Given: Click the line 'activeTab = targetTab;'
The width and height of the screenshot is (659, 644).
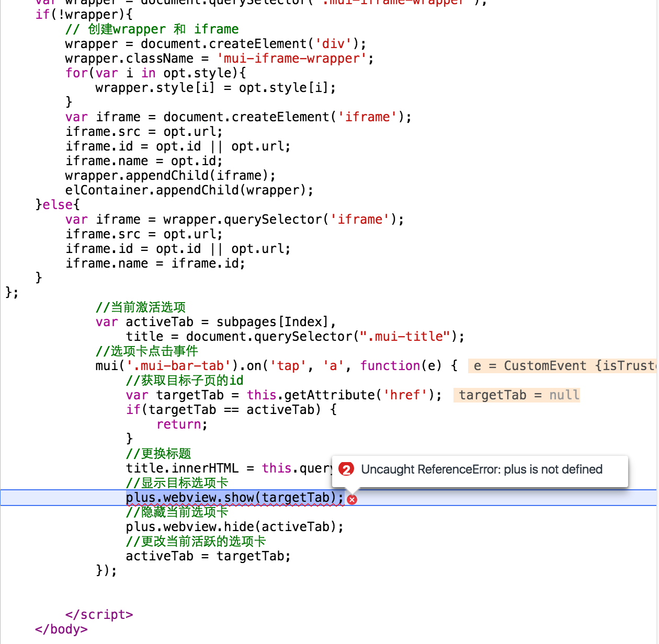Looking at the screenshot, I should [208, 556].
